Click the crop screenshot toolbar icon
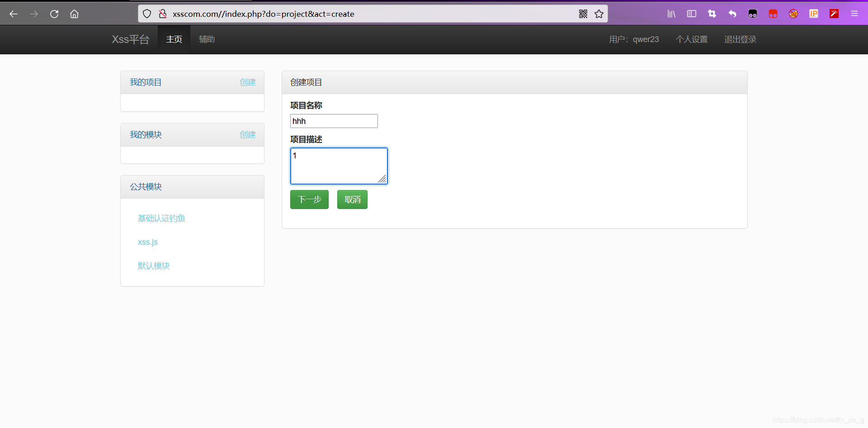Screen dimensions: 868x428 point(712,14)
